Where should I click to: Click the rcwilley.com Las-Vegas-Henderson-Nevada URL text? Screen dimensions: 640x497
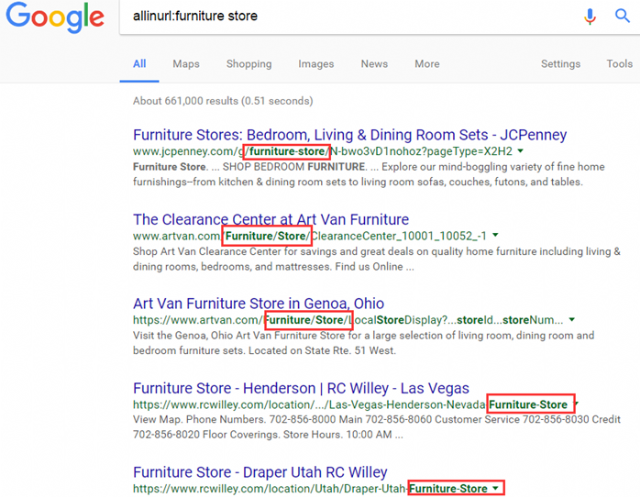pos(350,405)
